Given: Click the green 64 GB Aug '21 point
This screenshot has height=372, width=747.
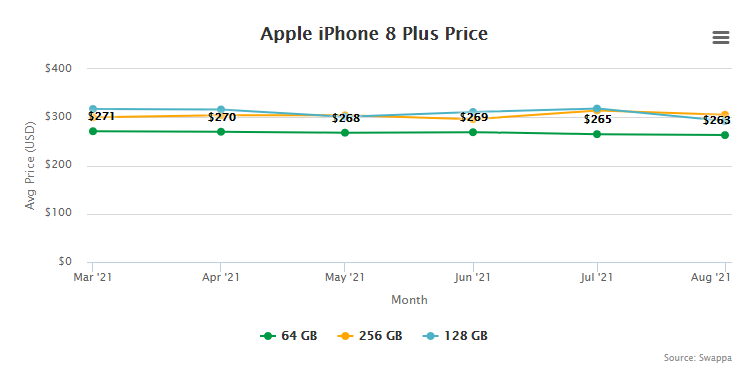Looking at the screenshot, I should (725, 135).
